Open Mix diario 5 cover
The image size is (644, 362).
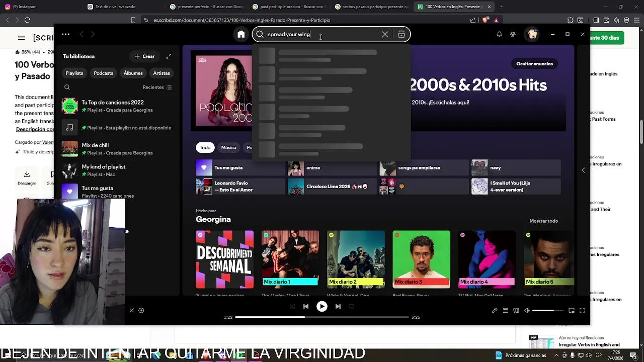(x=549, y=259)
